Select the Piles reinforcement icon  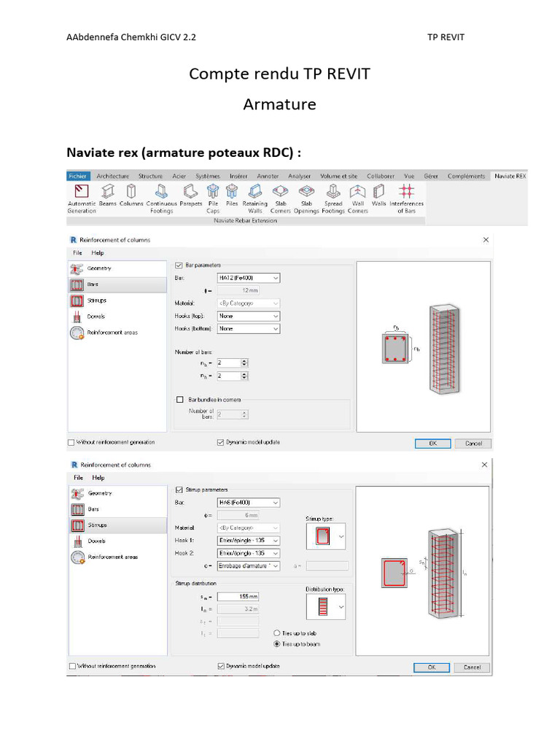point(232,196)
